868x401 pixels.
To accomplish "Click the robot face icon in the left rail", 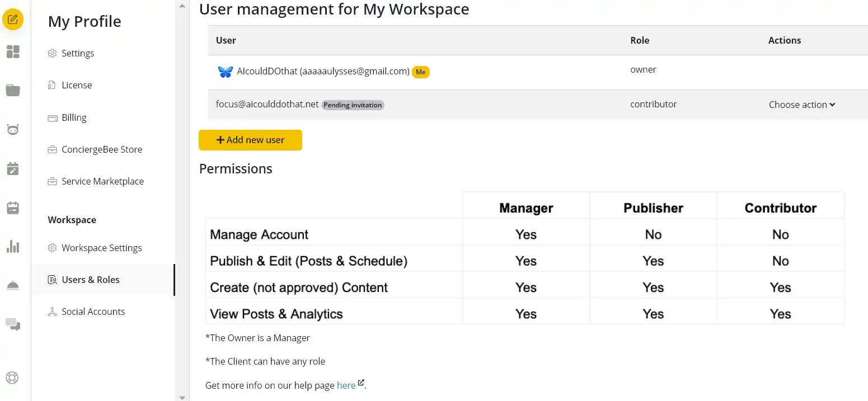I will point(13,129).
